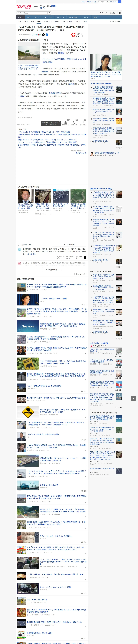Open the 速報 navigation tab
Screen dimensions: 138x644
(x=28, y=17)
